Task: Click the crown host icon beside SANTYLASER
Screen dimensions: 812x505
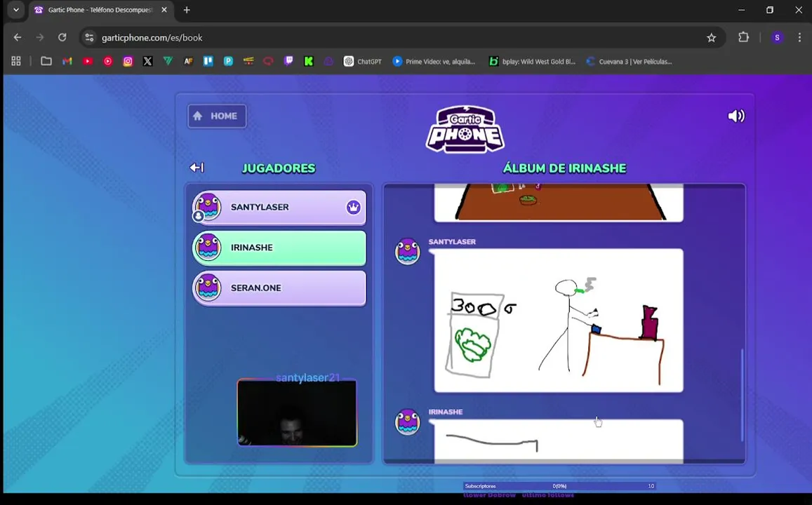Action: click(x=353, y=207)
